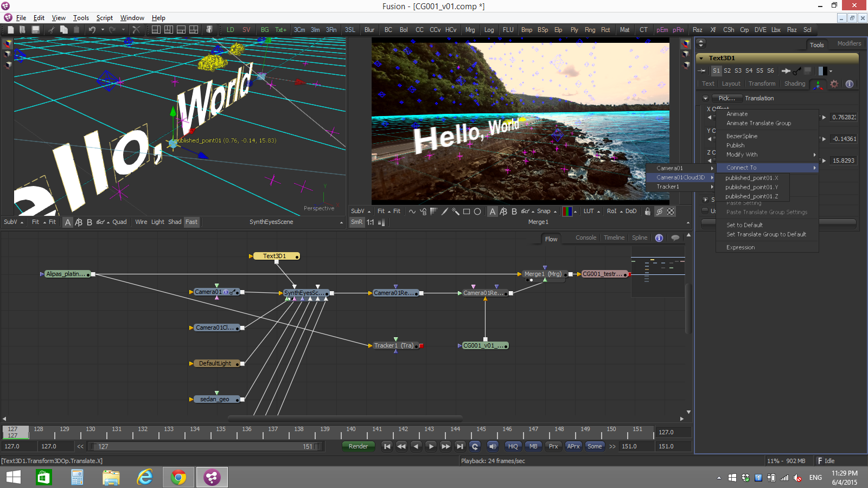Screen dimensions: 868x488
Task: Add a Shape 3D tool with 3SL
Action: [350, 30]
